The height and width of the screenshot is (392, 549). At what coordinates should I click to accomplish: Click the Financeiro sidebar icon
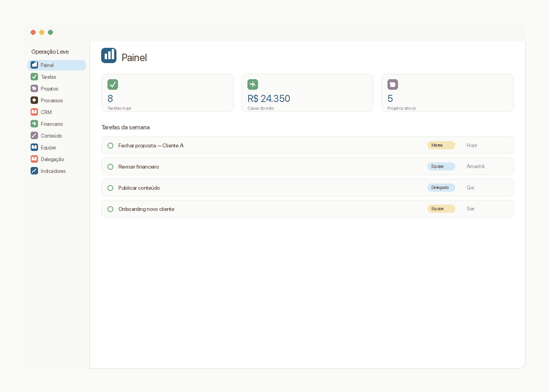[35, 124]
